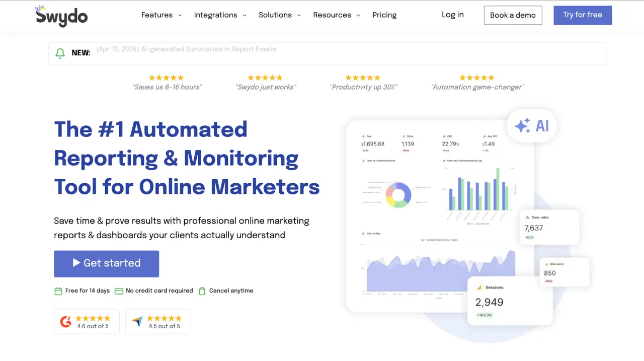This screenshot has height=361, width=644.
Task: Click the Cost $1,695.68 metric
Action: 373,143
